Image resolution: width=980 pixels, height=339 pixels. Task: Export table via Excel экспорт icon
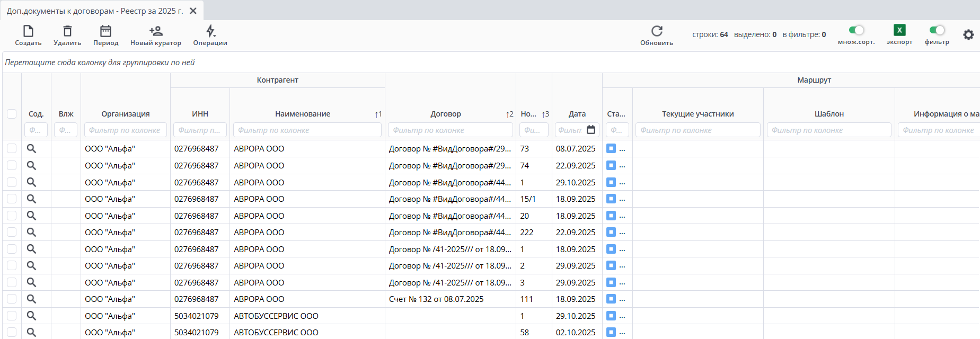pyautogui.click(x=899, y=30)
